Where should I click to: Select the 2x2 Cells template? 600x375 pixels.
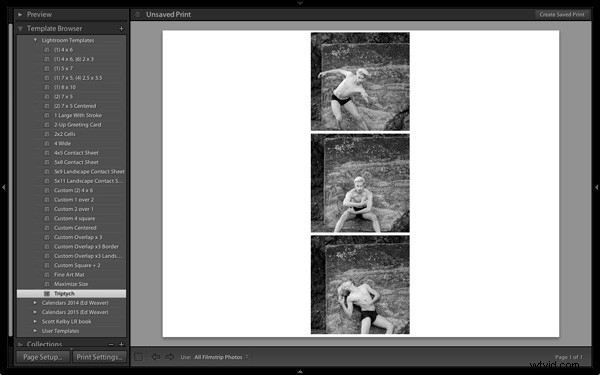click(x=71, y=134)
